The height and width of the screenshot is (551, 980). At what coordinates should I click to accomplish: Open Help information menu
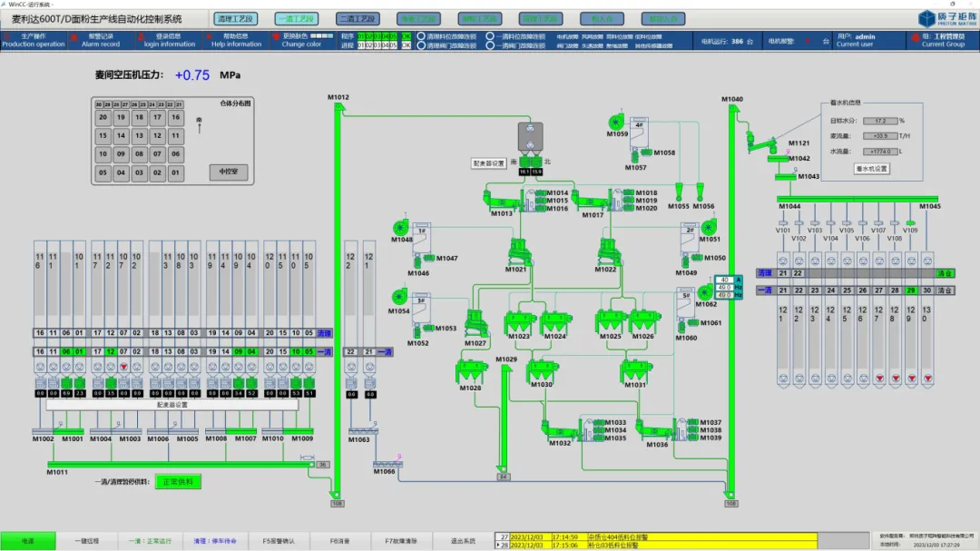point(236,41)
